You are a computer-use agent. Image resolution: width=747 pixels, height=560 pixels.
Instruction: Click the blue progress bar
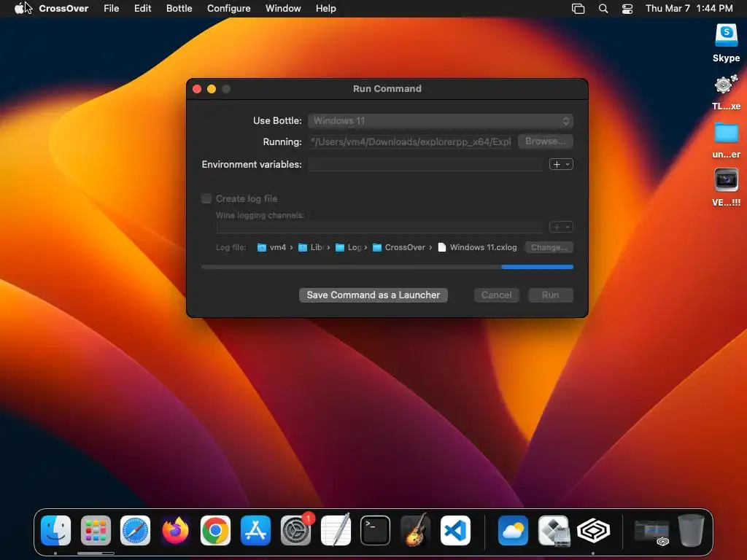pyautogui.click(x=537, y=267)
